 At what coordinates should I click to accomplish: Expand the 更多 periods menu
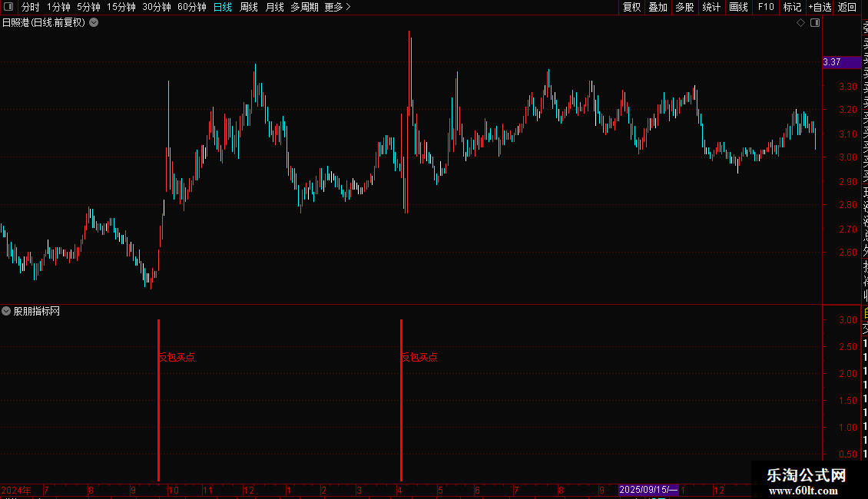click(338, 7)
